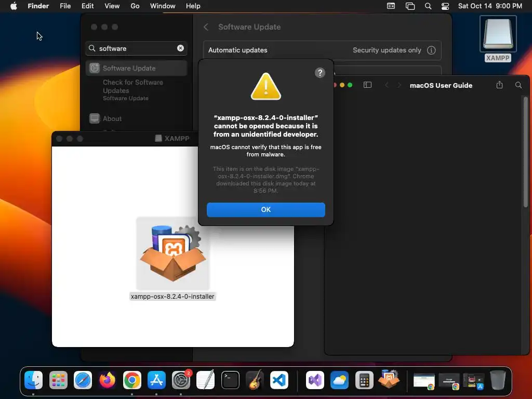The height and width of the screenshot is (399, 532).
Task: Open the Go menu
Action: coord(135,6)
